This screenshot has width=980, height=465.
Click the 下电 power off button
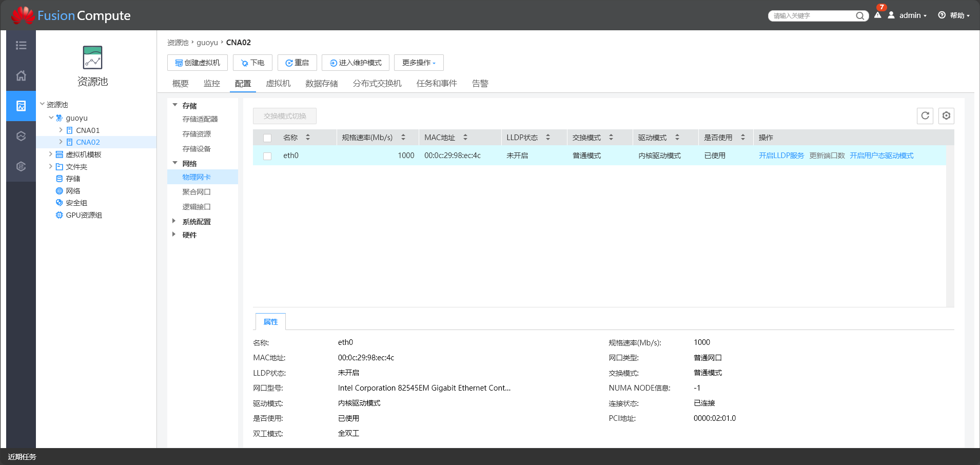point(252,63)
